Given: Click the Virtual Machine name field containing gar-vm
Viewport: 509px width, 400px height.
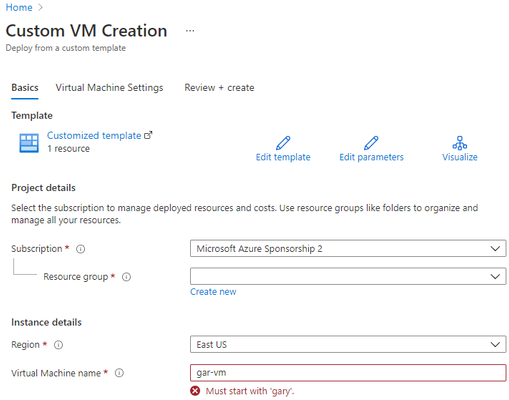Looking at the screenshot, I should [348, 373].
